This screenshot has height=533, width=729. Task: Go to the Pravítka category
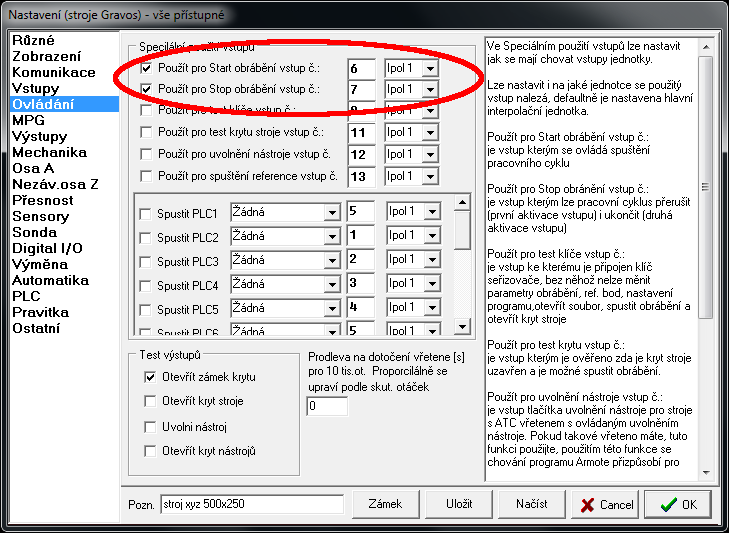tap(40, 312)
